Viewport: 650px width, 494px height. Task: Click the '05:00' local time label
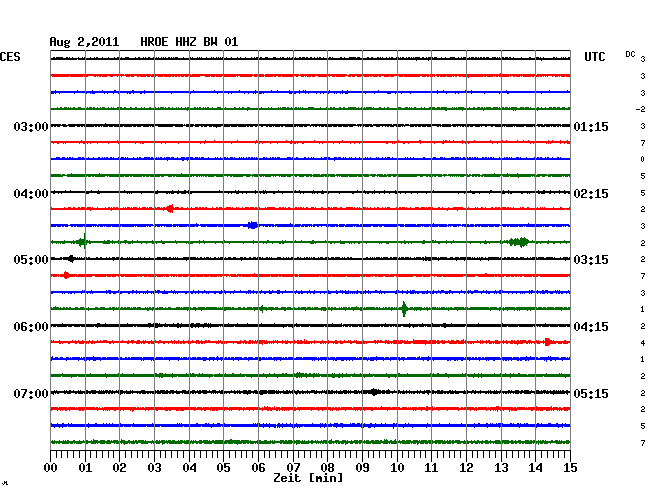pyautogui.click(x=31, y=260)
